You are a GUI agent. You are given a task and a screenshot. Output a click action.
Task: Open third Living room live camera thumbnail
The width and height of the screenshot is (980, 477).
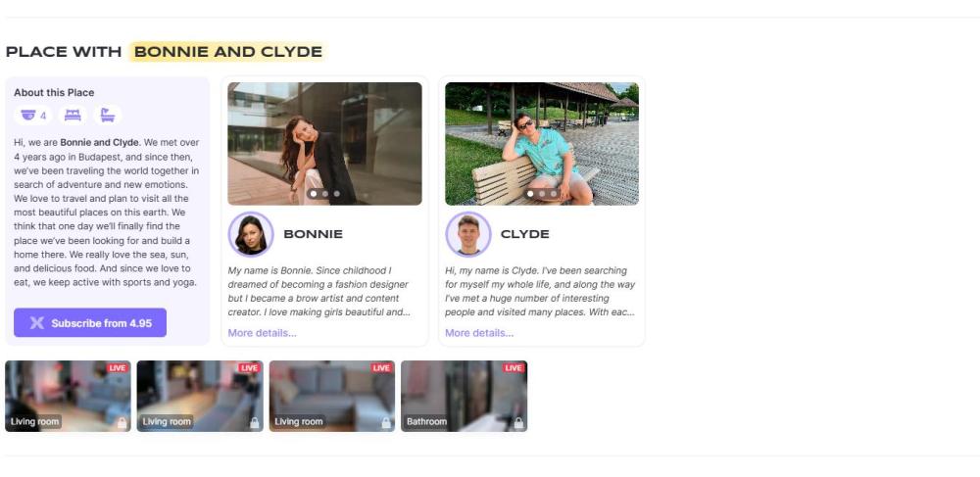(332, 396)
